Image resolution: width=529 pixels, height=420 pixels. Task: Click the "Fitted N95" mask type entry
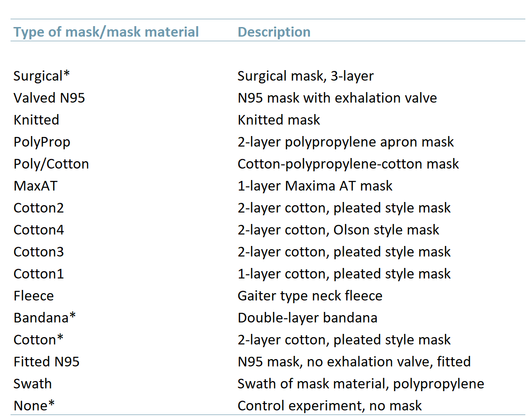pyautogui.click(x=46, y=361)
